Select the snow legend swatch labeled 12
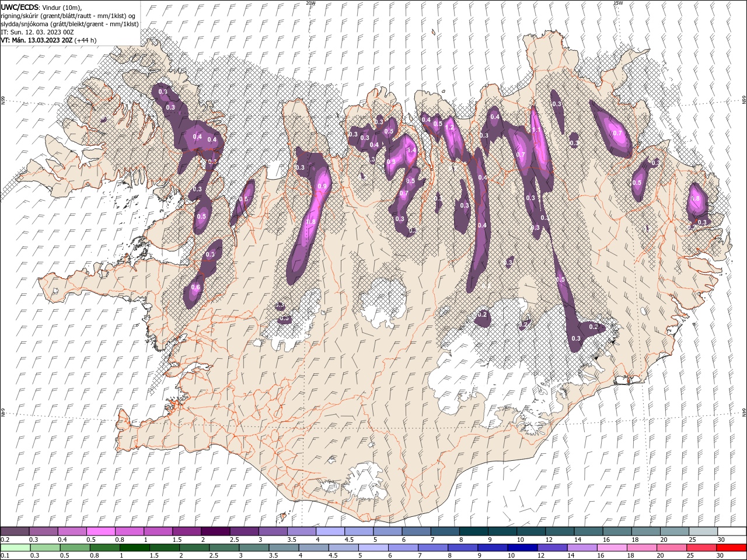 (x=560, y=531)
